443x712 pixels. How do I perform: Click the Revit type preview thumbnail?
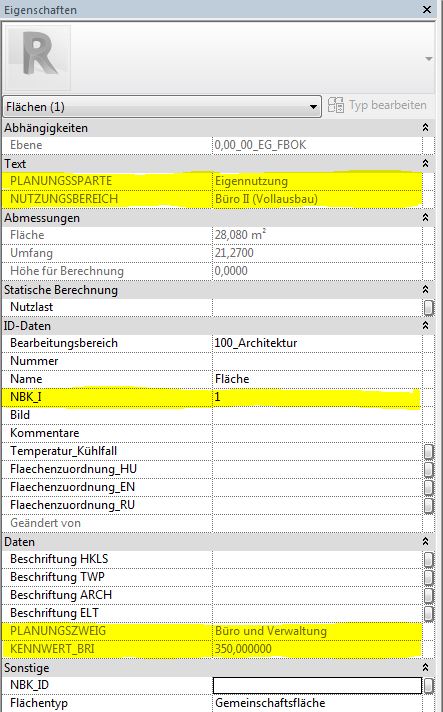[x=39, y=58]
